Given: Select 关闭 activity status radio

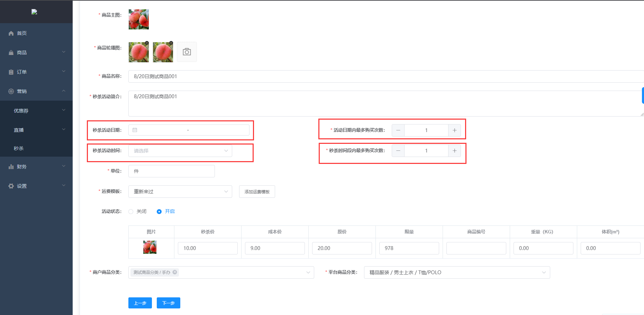Looking at the screenshot, I should click(x=131, y=212).
